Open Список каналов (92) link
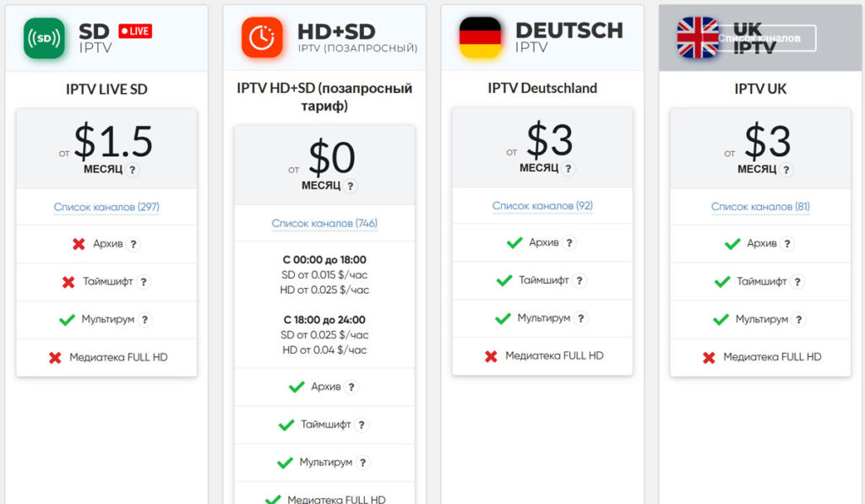Screen dimensions: 865x504 542,206
